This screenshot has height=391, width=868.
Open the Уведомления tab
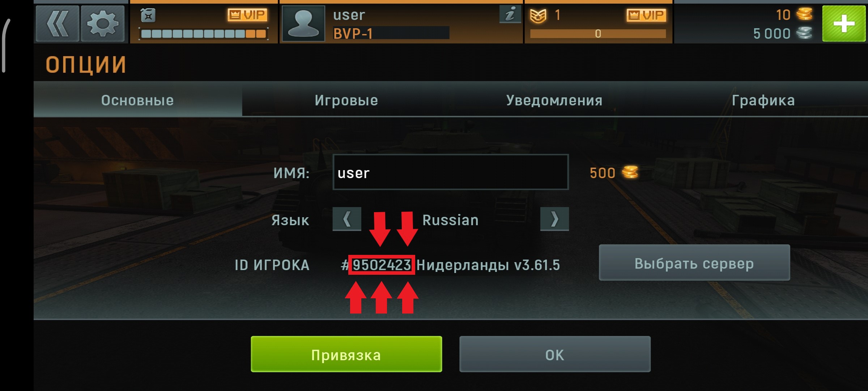pos(554,100)
